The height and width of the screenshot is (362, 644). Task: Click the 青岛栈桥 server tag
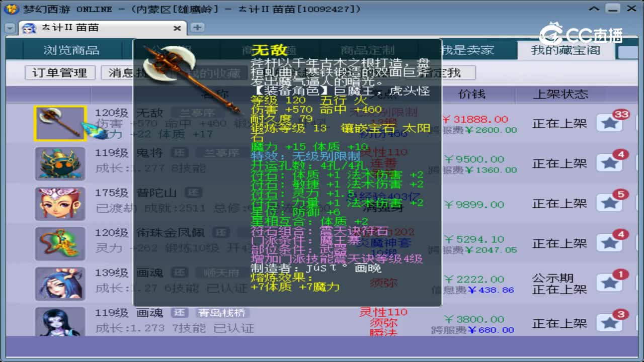pos(222,313)
